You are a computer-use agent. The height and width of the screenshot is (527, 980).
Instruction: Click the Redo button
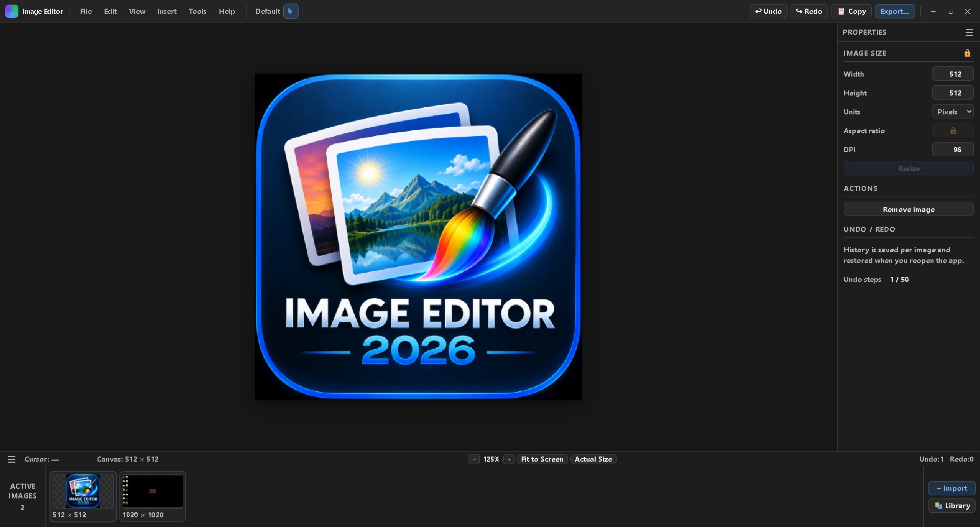(x=809, y=11)
